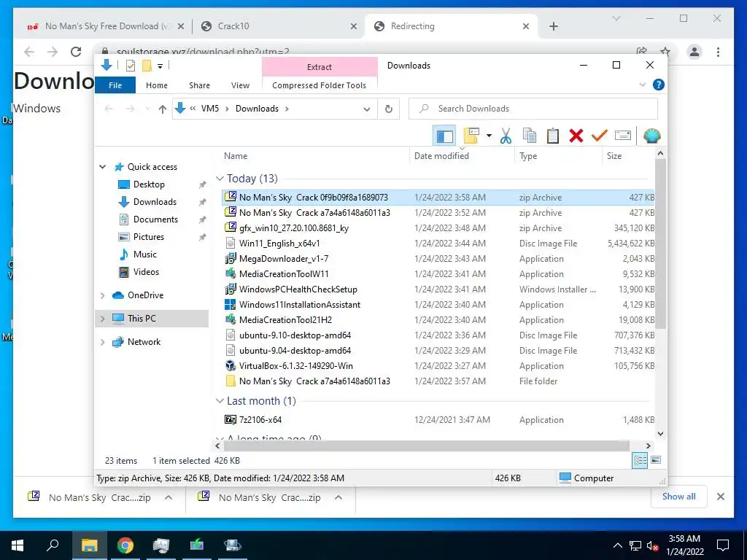The image size is (747, 560).
Task: Expand the Network tree node
Action: 102,342
